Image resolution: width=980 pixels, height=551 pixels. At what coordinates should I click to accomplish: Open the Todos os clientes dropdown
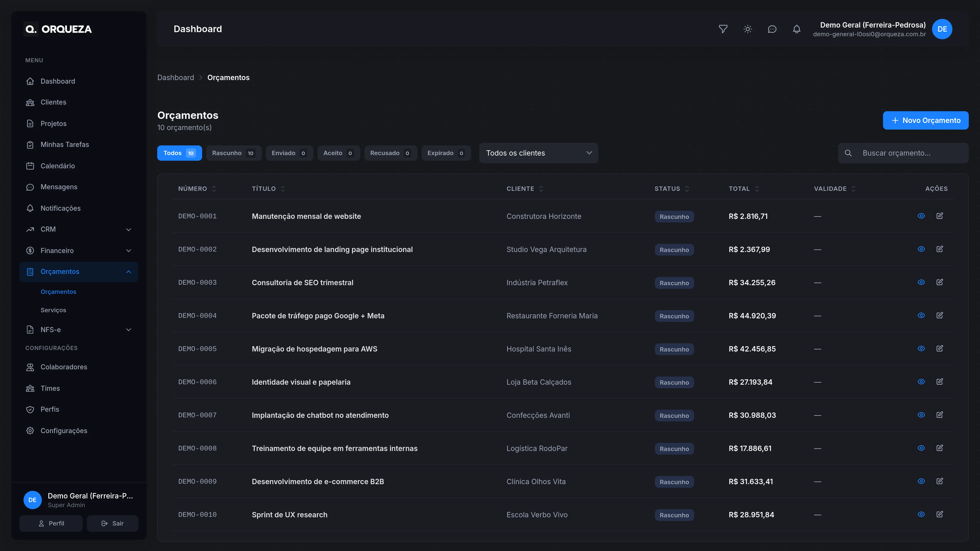[538, 153]
